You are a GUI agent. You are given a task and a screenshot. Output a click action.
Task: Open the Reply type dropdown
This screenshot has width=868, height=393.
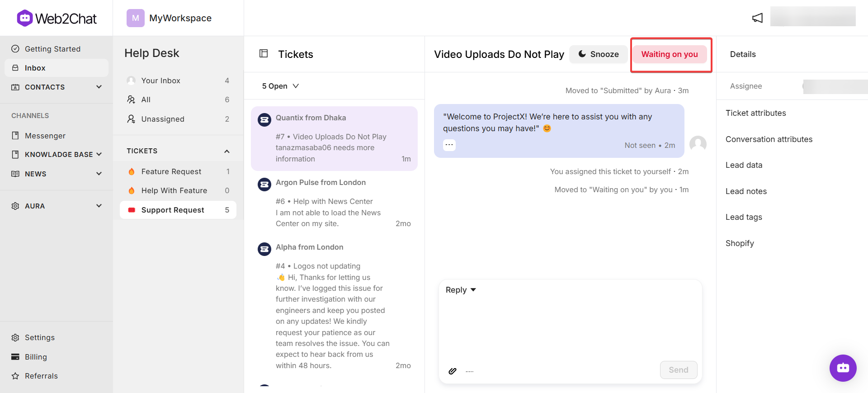tap(461, 290)
